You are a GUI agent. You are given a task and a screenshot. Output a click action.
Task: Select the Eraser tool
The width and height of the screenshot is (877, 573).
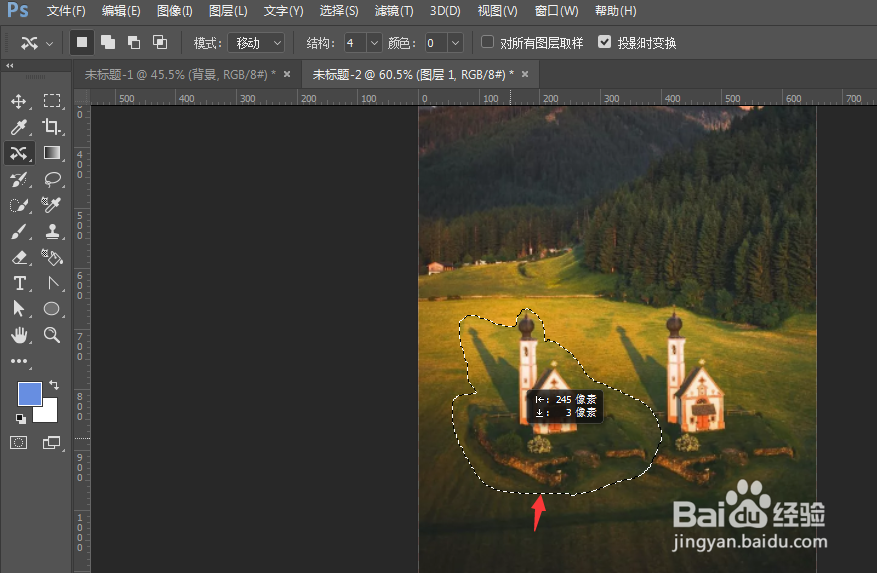[x=18, y=257]
